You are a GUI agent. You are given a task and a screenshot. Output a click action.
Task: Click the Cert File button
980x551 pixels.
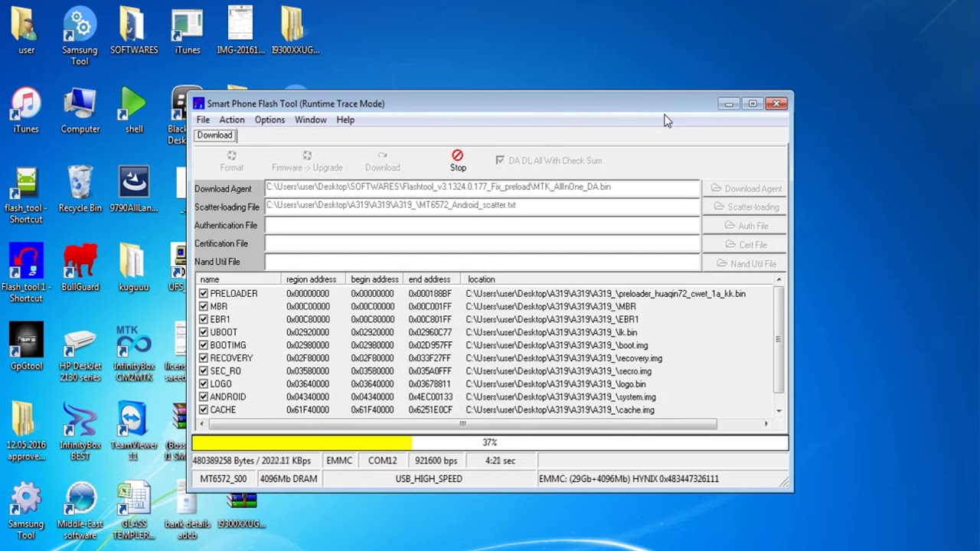tap(745, 245)
